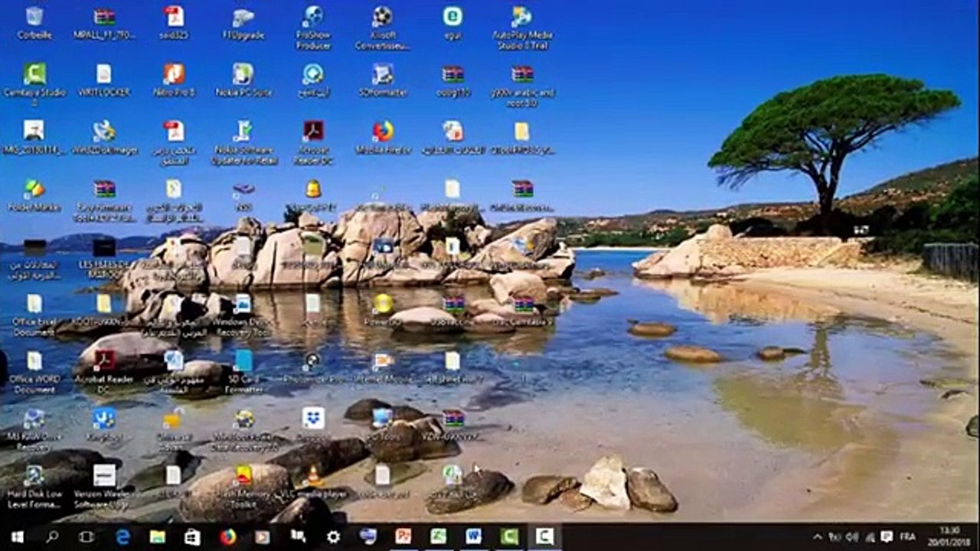Open the seid325 PDF file

174,23
